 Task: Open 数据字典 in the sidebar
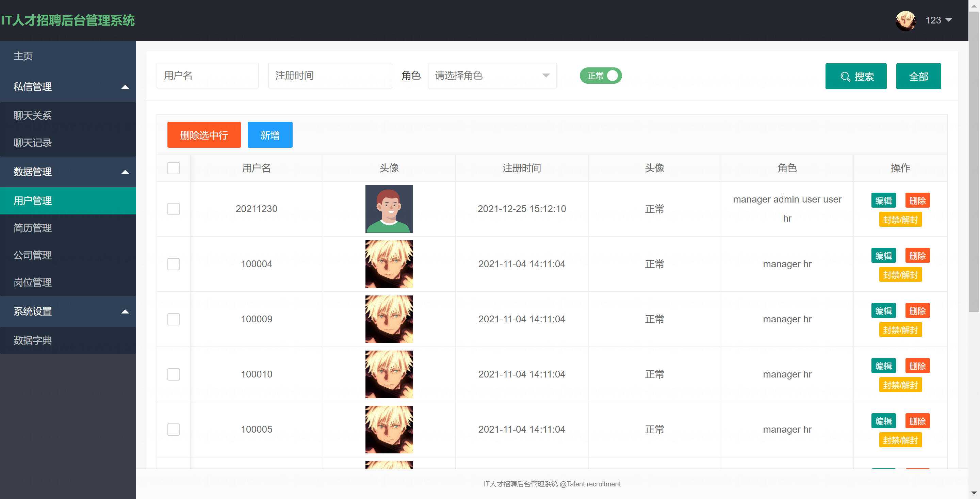tap(68, 340)
